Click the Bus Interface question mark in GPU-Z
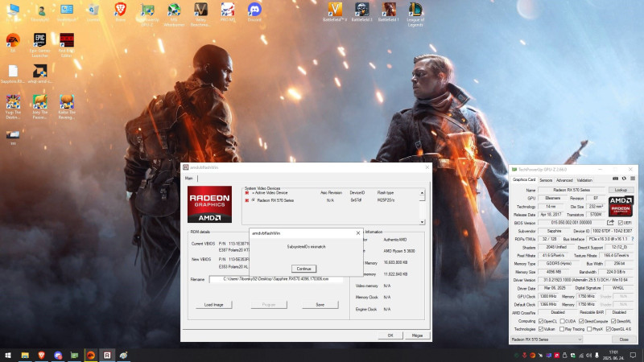Screen dimensions: 644x362 click(x=633, y=239)
